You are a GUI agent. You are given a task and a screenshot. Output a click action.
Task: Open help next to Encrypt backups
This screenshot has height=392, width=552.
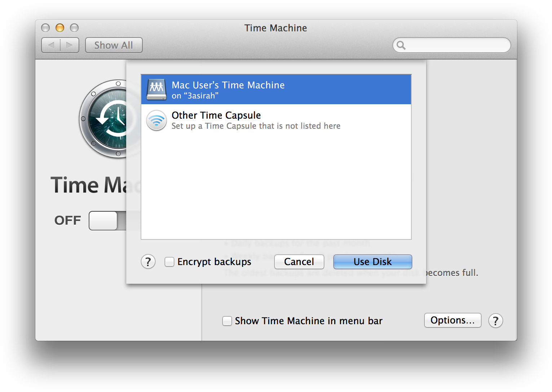click(x=148, y=262)
